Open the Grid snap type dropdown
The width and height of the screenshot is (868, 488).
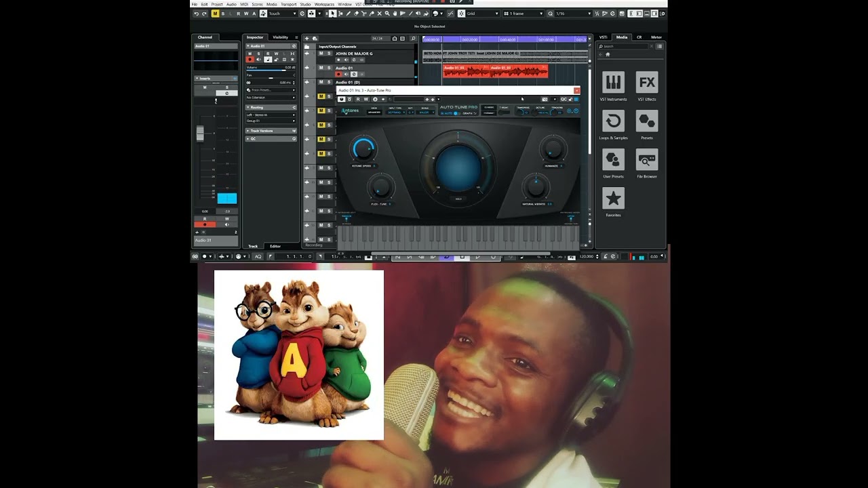(484, 14)
